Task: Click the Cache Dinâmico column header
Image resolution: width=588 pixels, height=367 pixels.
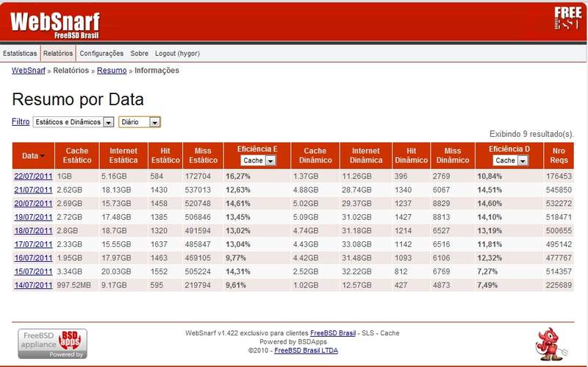Action: tap(315, 155)
